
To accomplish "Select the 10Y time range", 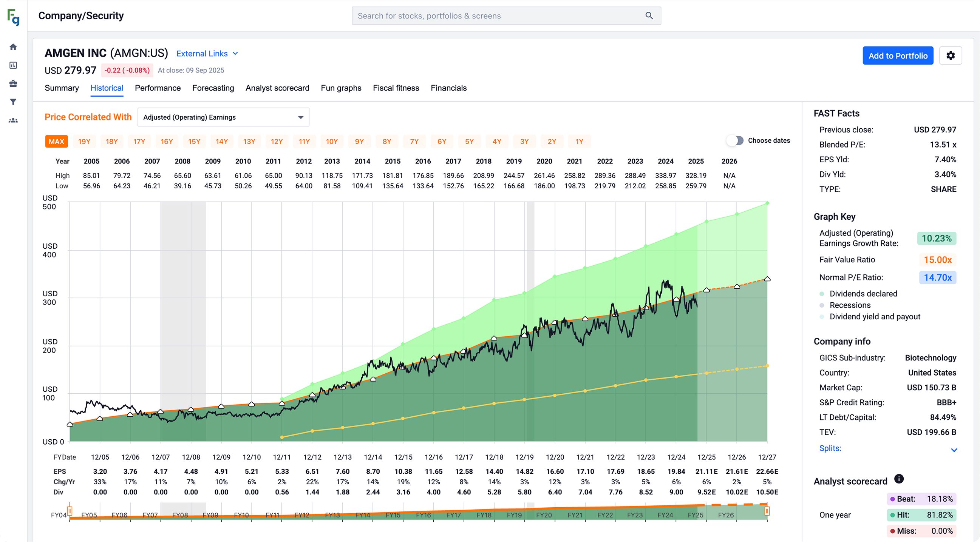I will pos(331,141).
